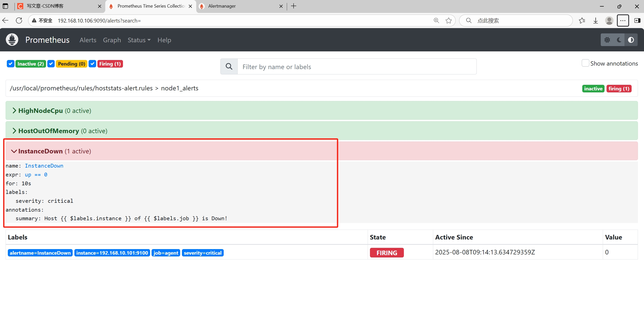Open the Graph nav item

coord(112,40)
